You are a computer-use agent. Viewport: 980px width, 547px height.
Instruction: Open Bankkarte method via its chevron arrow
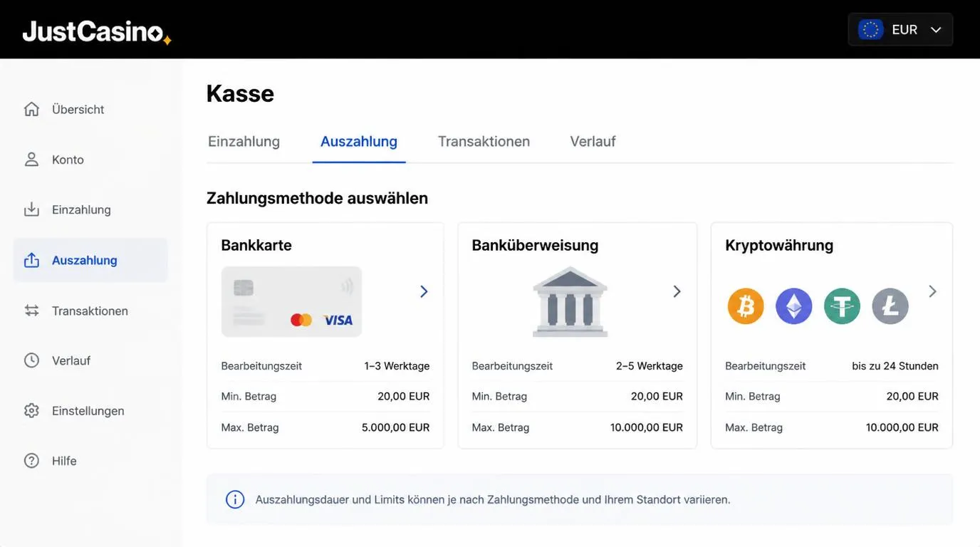click(424, 291)
